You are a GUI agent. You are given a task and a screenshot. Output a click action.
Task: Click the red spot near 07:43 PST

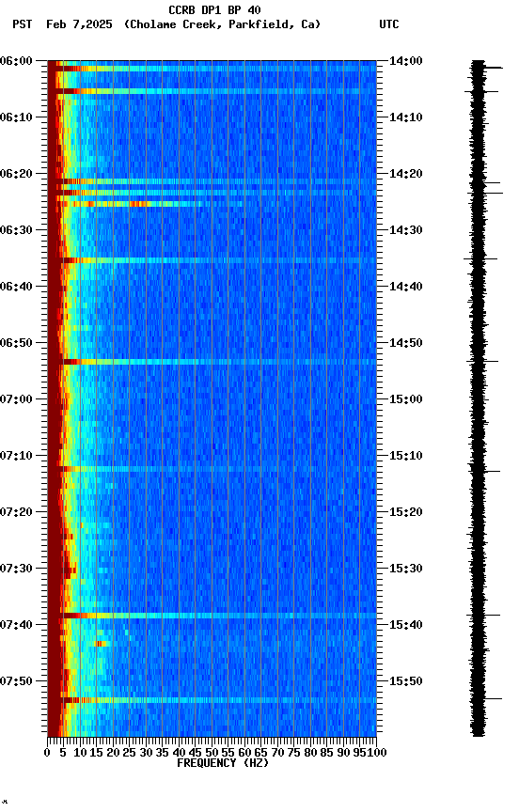[x=101, y=644]
